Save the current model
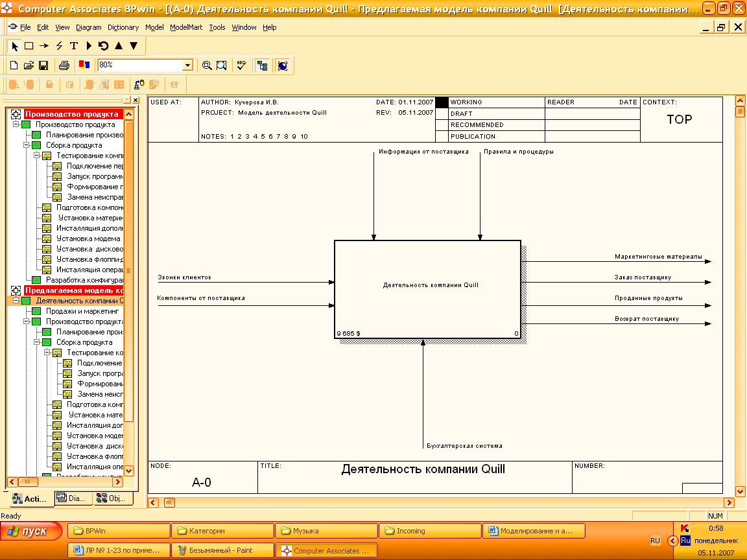 (43, 65)
